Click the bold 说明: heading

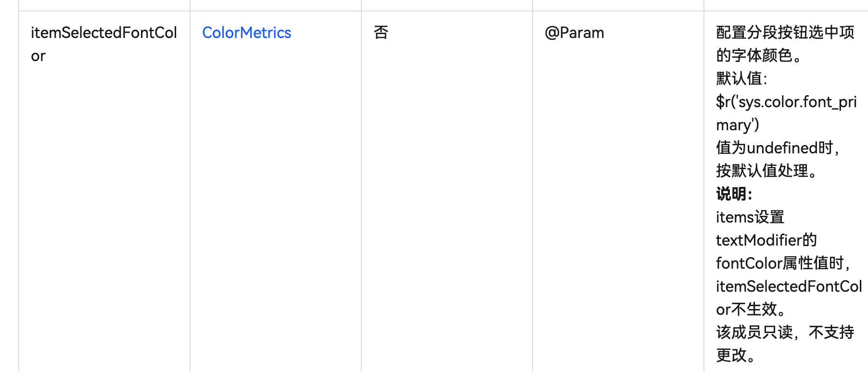click(x=734, y=194)
